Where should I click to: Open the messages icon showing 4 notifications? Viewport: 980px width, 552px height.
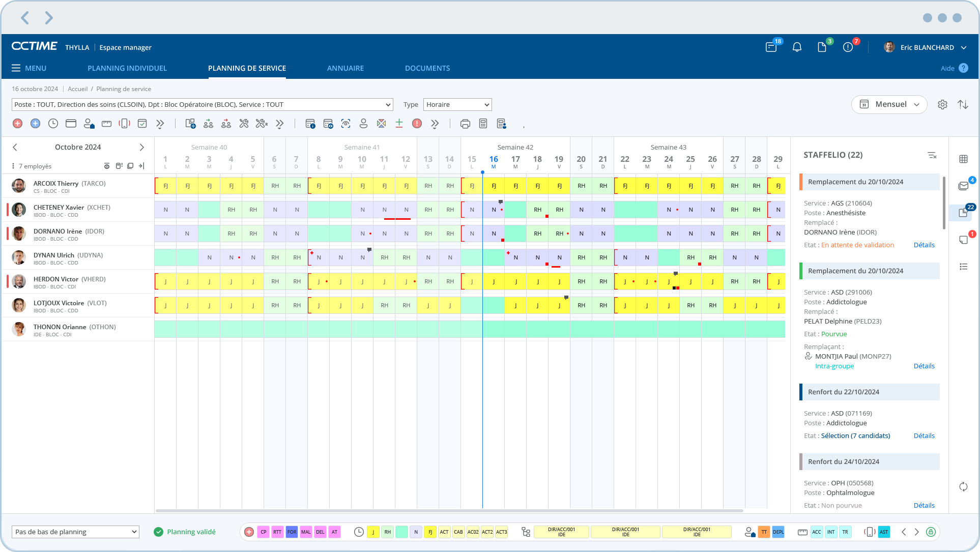click(x=963, y=186)
